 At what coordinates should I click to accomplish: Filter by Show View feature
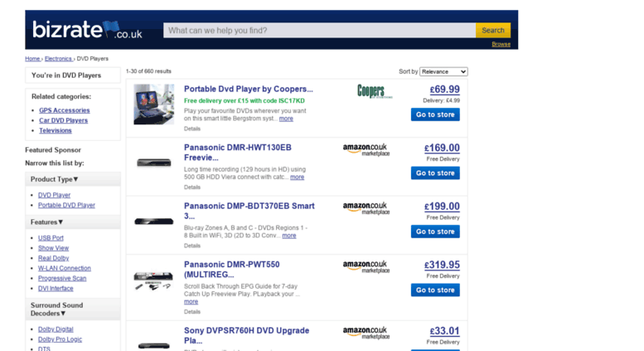[x=53, y=248]
